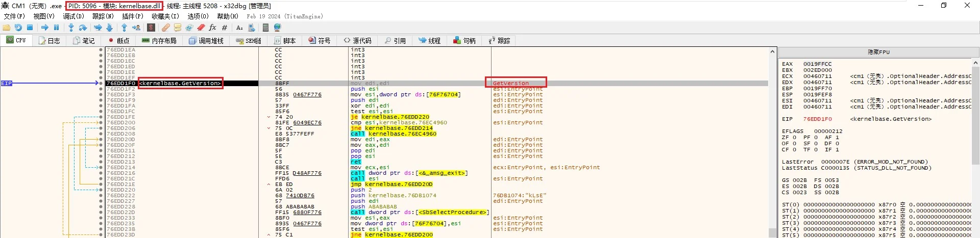The height and width of the screenshot is (238, 980).
Task: Switch to the 符号 tab
Action: tap(320, 41)
